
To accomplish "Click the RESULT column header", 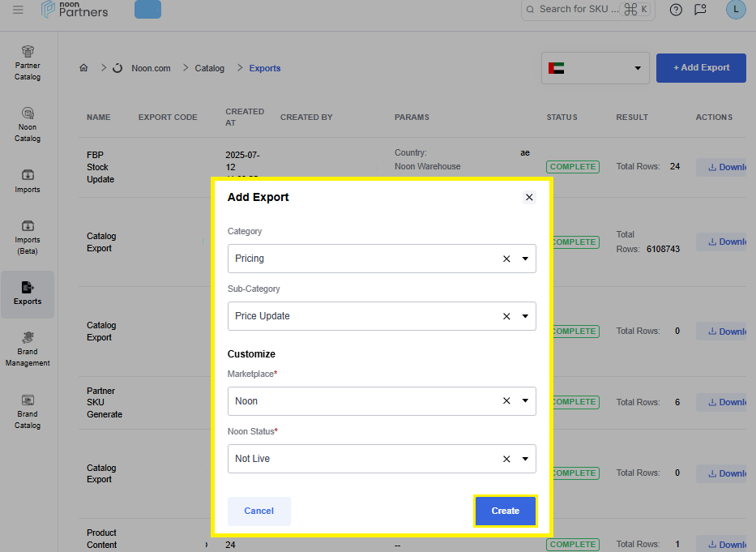I will point(632,118).
